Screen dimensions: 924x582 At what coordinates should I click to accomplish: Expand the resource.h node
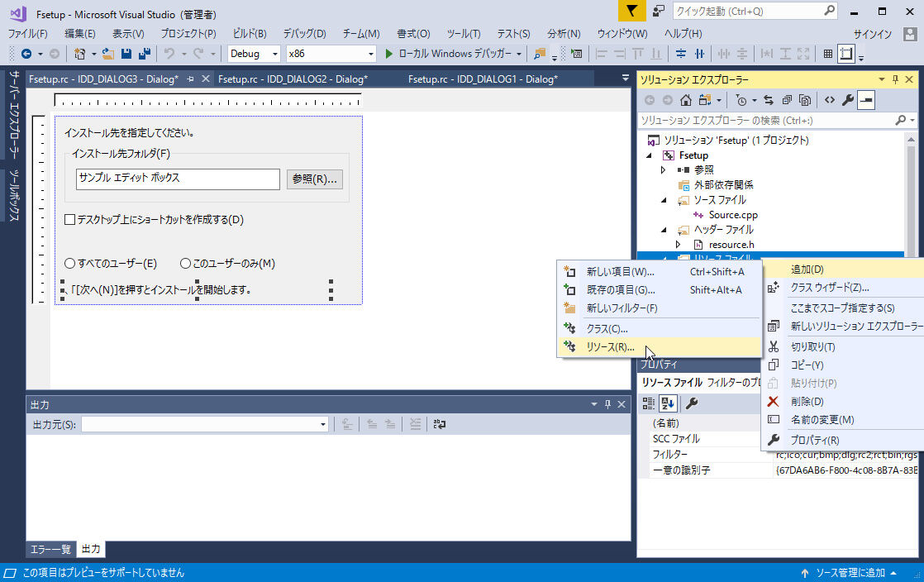(x=679, y=245)
